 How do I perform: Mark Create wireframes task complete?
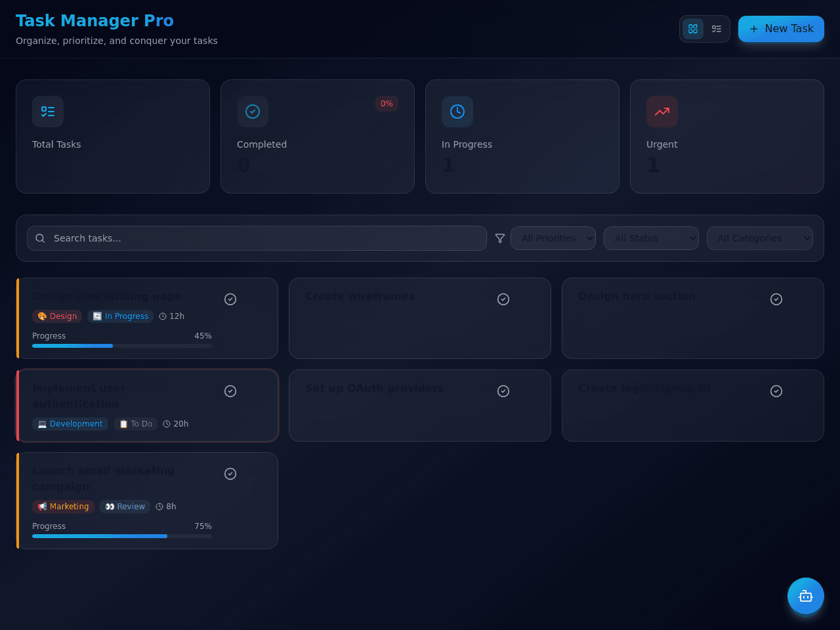[x=503, y=299]
